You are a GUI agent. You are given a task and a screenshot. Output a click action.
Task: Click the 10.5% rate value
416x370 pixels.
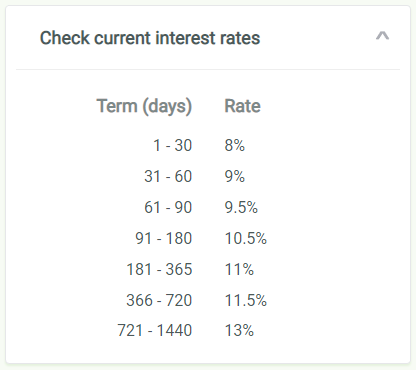pos(246,238)
